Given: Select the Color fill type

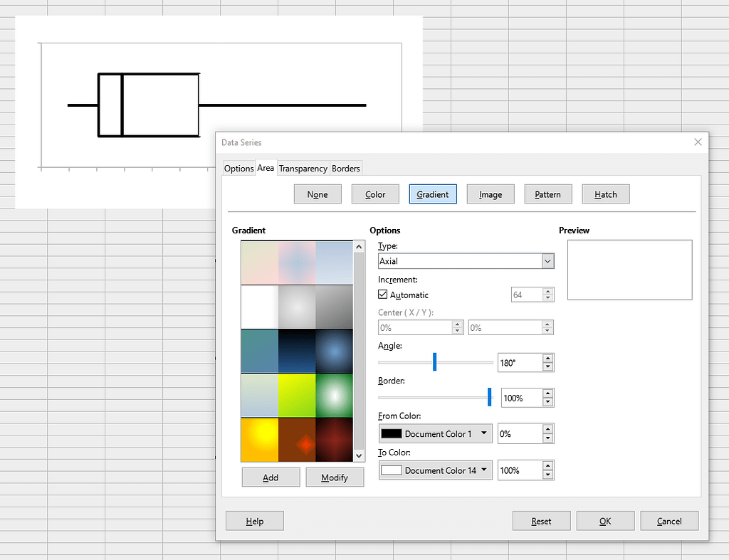Looking at the screenshot, I should (374, 194).
